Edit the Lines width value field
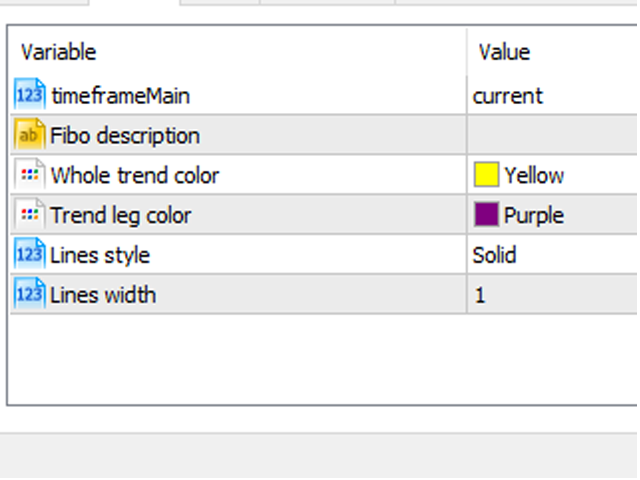 tap(550, 295)
